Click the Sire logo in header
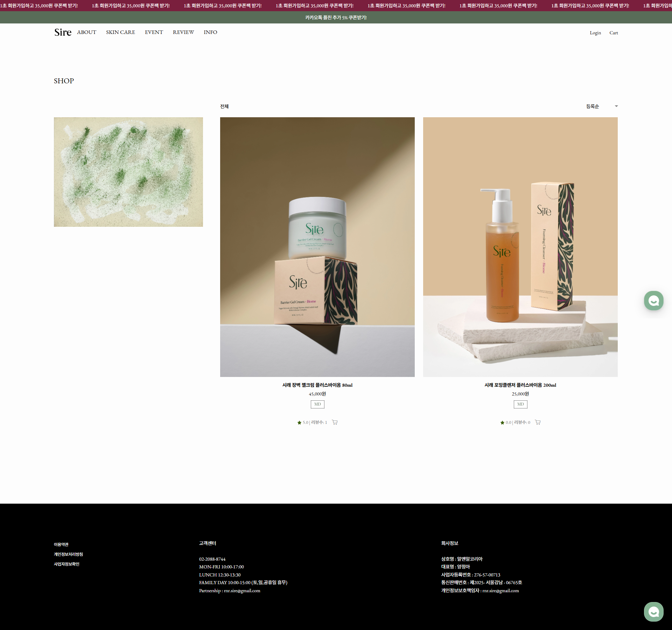Viewport: 672px width, 630px height. 63,32
